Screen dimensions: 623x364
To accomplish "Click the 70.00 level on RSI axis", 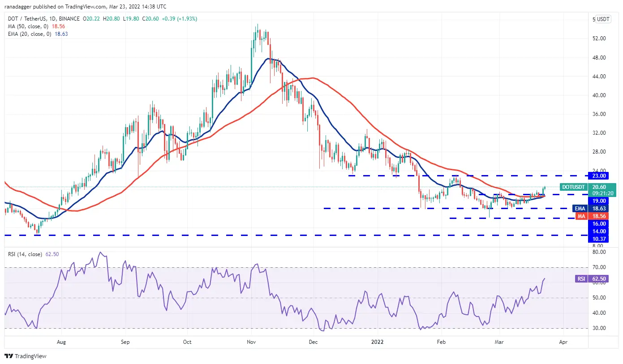I will tap(598, 267).
